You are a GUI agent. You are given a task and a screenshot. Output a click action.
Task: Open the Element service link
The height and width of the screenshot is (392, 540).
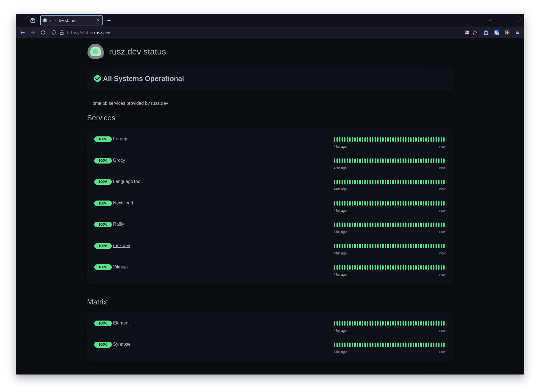click(121, 323)
